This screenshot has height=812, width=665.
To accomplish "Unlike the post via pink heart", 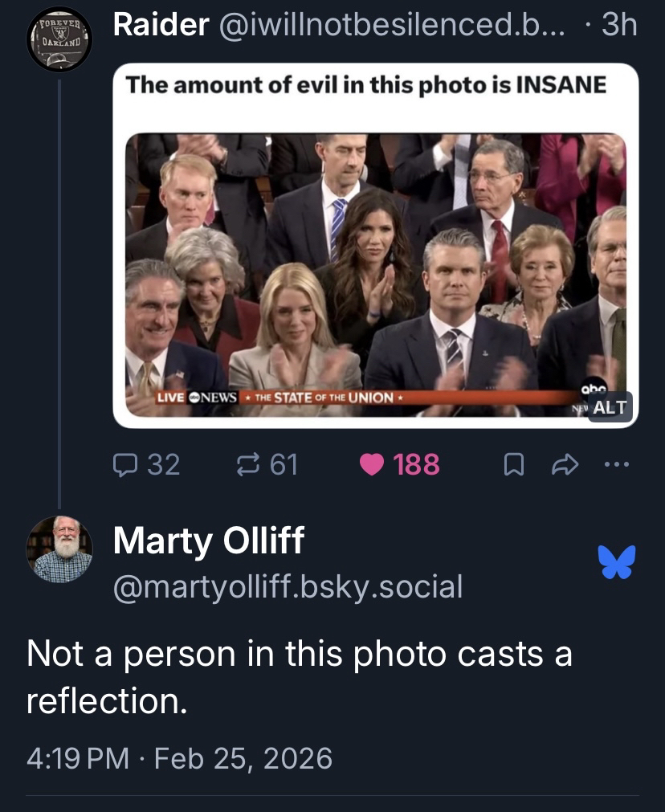I will (373, 464).
